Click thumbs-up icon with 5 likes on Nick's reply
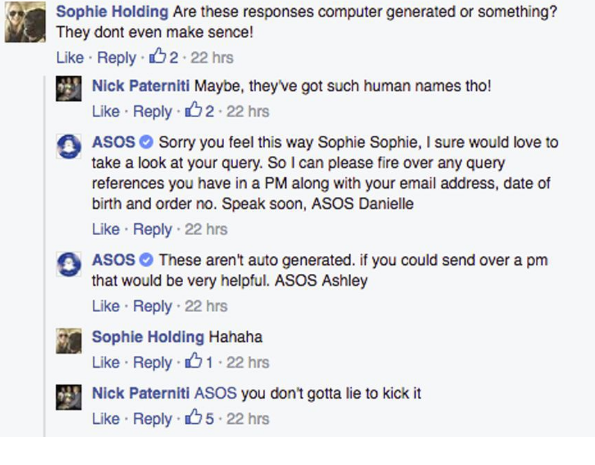The image size is (595, 465). point(194,417)
